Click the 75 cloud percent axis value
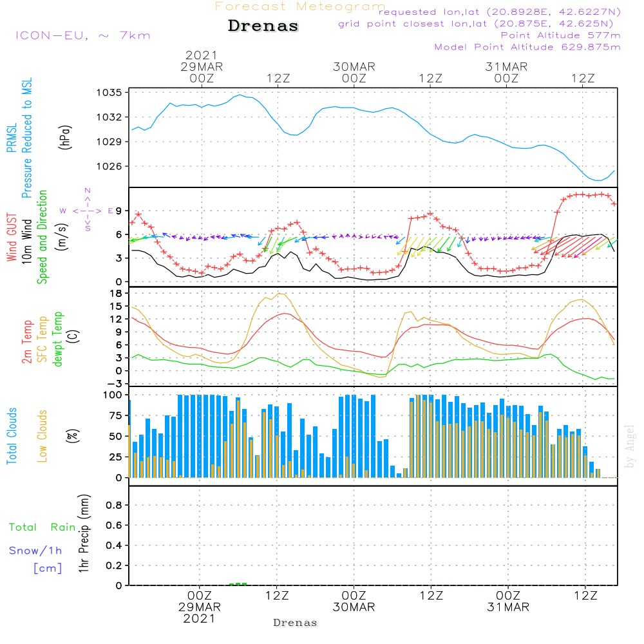This screenshot has height=644, width=644. tap(116, 415)
